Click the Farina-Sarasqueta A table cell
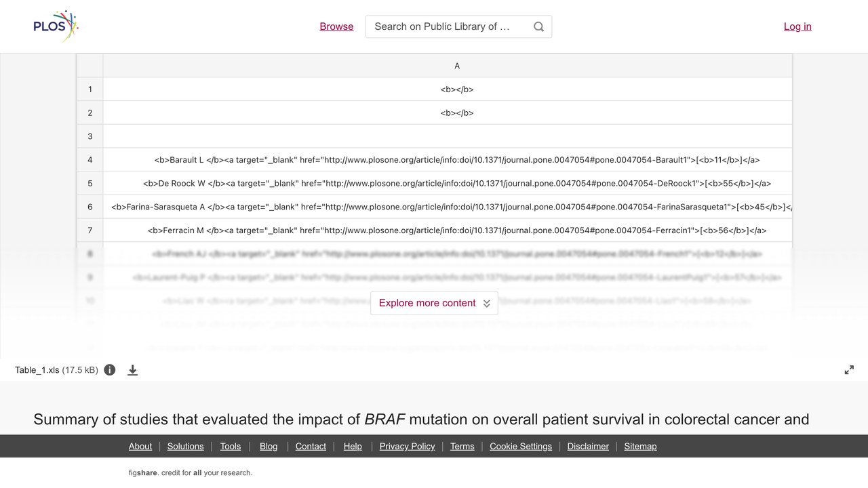This screenshot has height=488, width=868. [448, 207]
